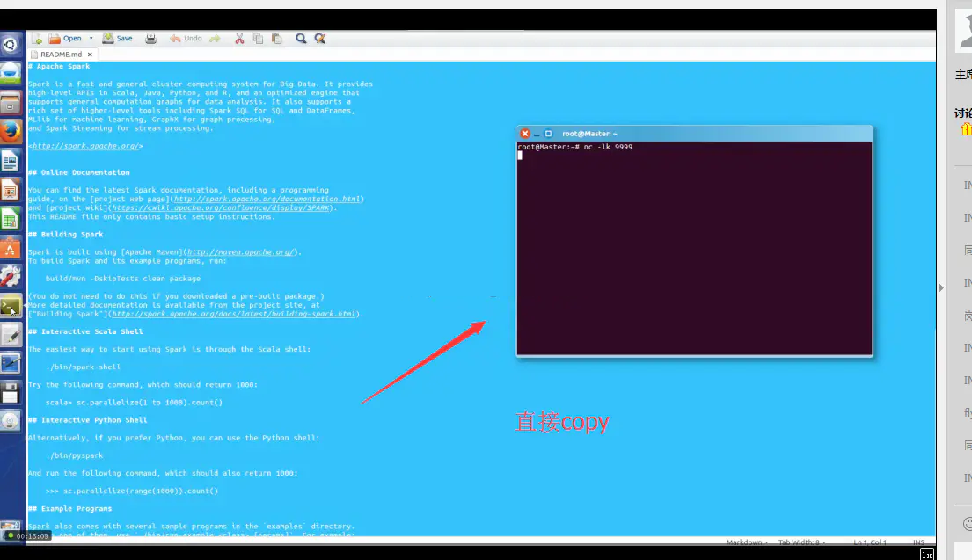Open Find and Replace tool
This screenshot has width=972, height=560.
tap(320, 39)
